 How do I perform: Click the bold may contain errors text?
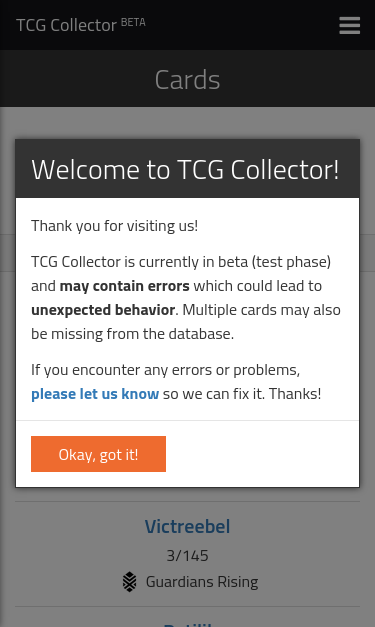pos(124,286)
